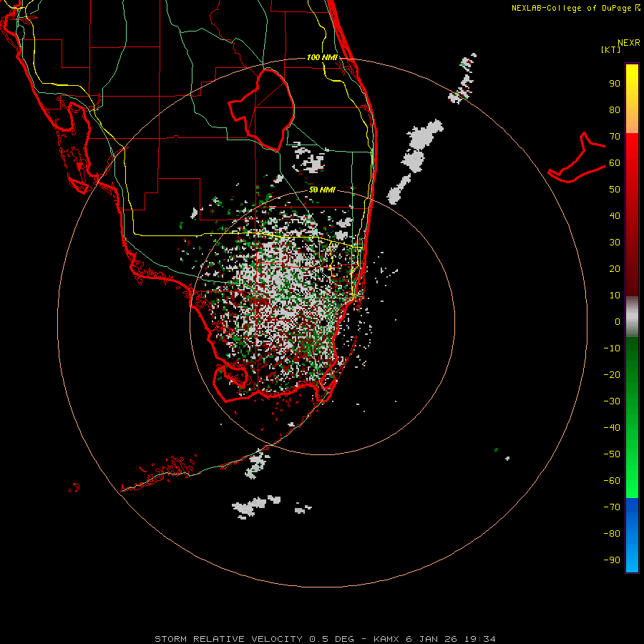The image size is (644, 644).
Task: Click the -50 value on velocity scale
Action: (612, 454)
